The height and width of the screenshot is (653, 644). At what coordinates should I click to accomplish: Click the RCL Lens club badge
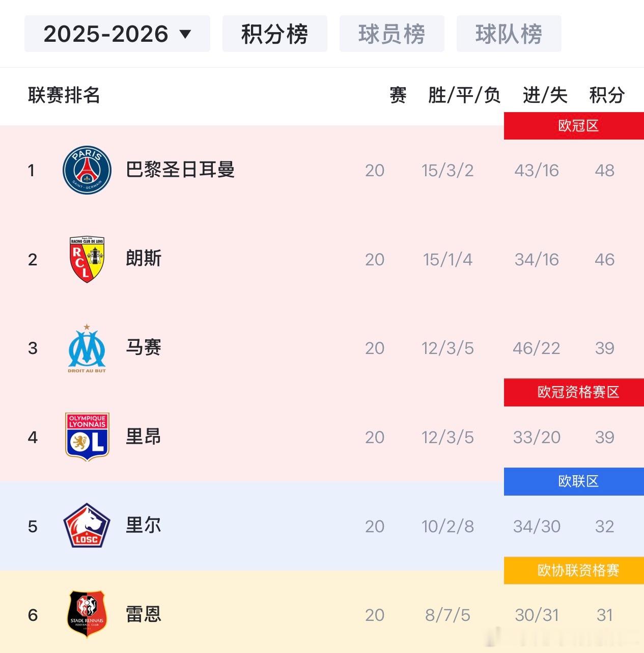point(87,259)
